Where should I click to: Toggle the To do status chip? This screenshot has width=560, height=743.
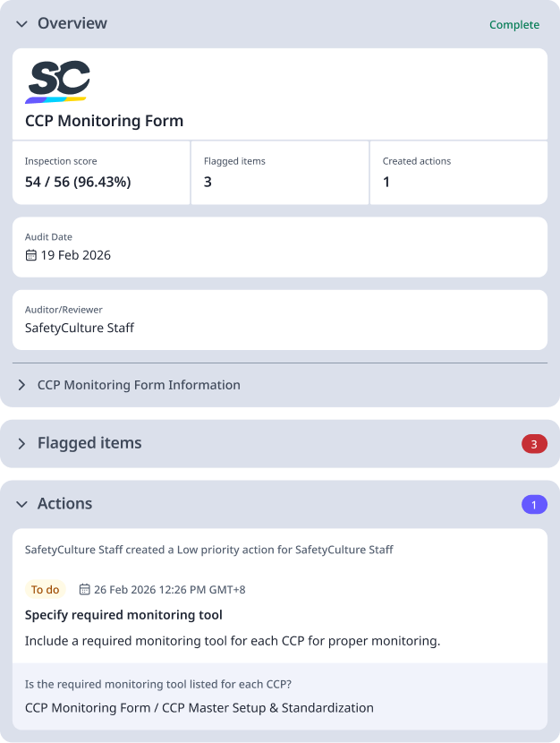tap(45, 589)
